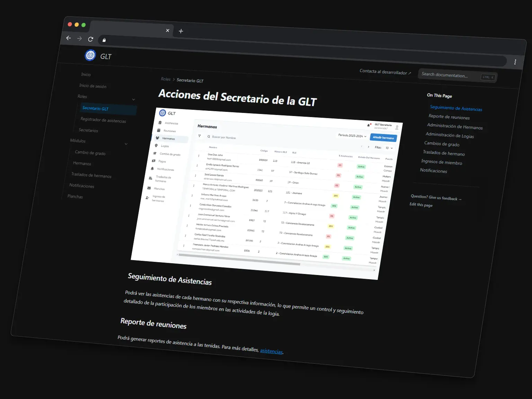Viewport: 532px width, 399px height.
Task: Click the Roles breadcrumb
Action: click(x=166, y=79)
